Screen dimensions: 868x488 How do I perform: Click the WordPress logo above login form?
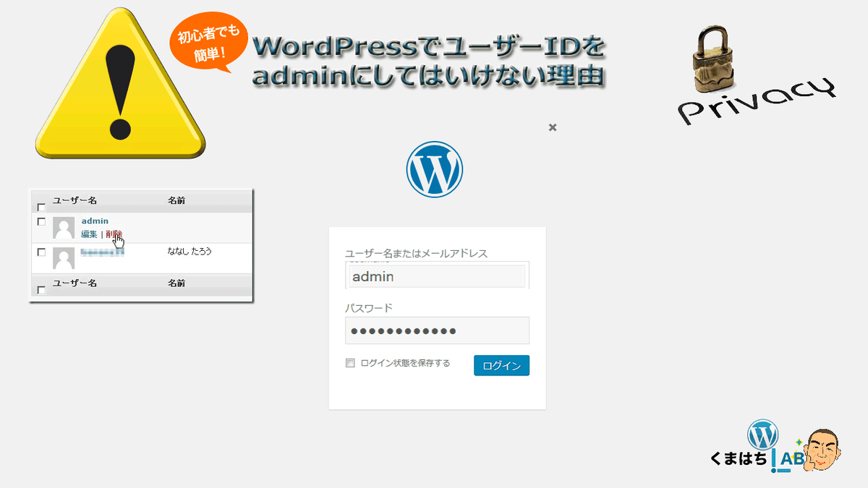pyautogui.click(x=435, y=169)
